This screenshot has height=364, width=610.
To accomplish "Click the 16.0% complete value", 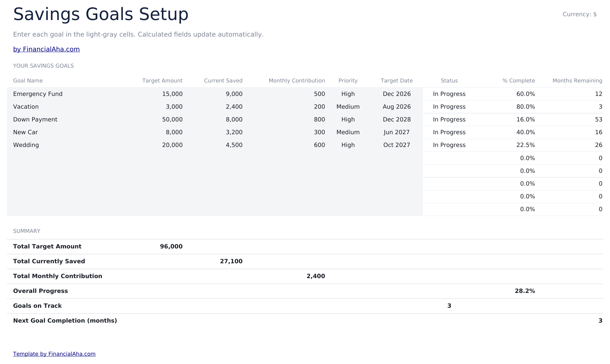I will (x=525, y=119).
